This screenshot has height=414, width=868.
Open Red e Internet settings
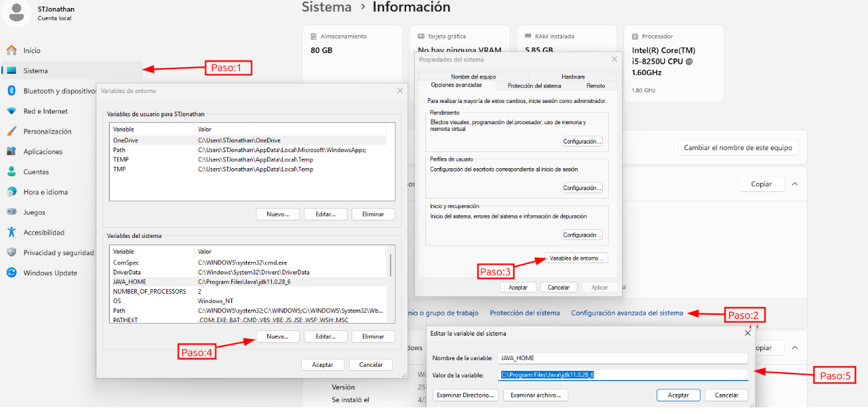(x=45, y=112)
